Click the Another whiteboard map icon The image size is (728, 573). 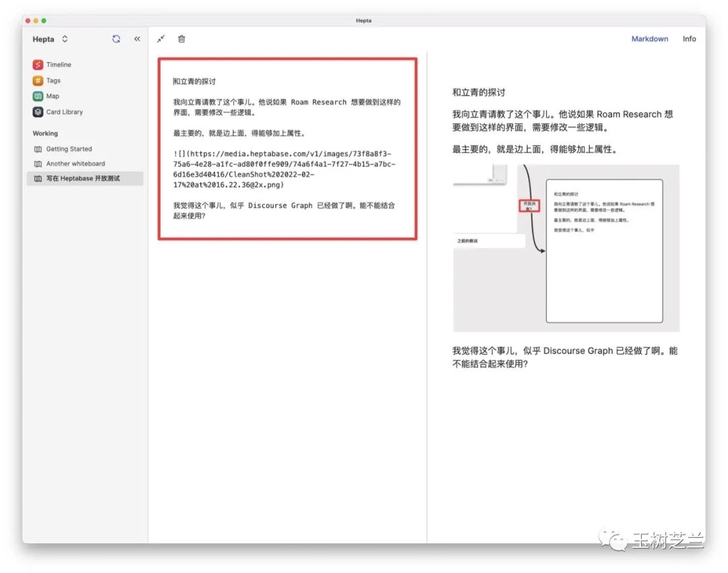click(x=38, y=164)
